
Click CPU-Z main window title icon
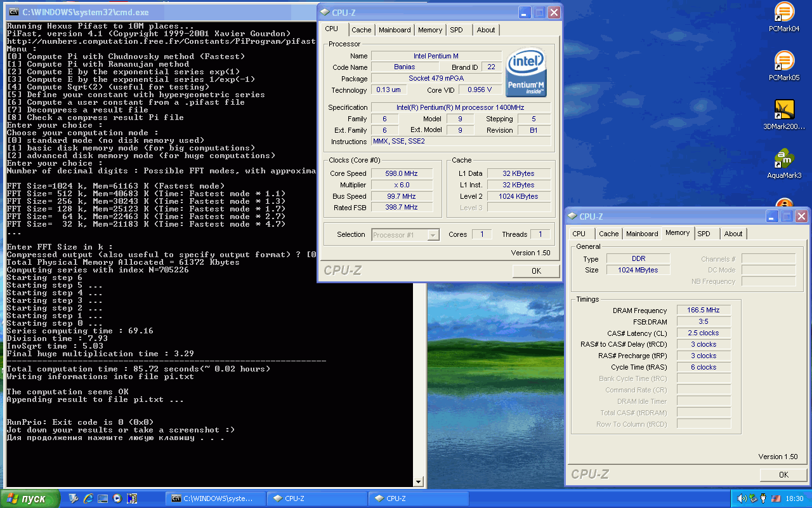(x=325, y=12)
